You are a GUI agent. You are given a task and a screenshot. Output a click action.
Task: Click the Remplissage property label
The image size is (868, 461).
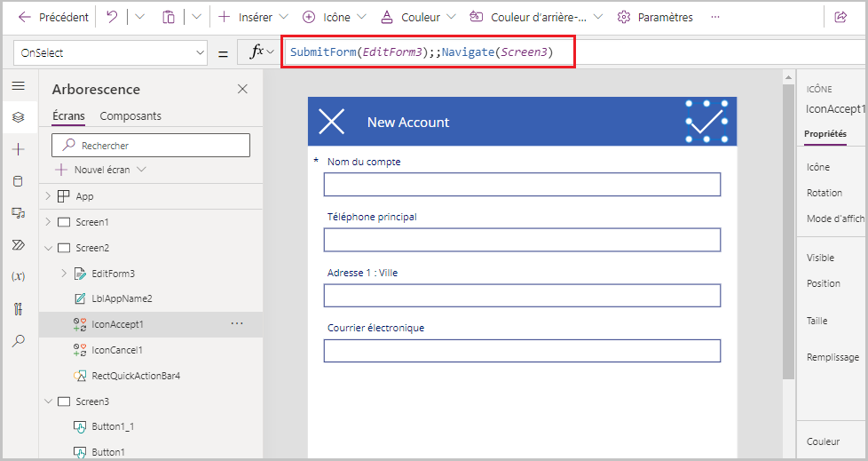(832, 357)
